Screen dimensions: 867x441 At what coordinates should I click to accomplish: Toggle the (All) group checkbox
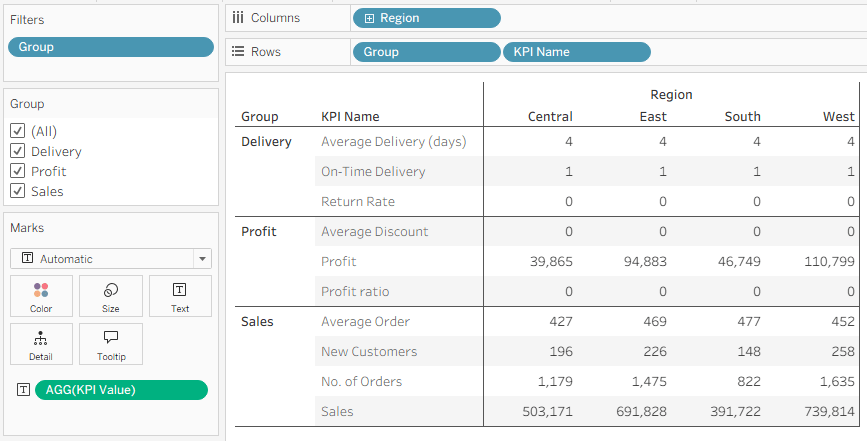tap(17, 131)
